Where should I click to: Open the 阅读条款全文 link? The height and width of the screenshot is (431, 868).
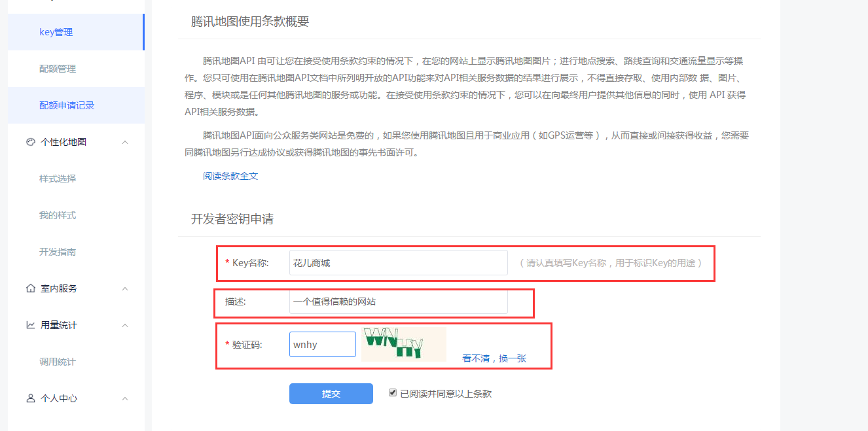[x=230, y=176]
